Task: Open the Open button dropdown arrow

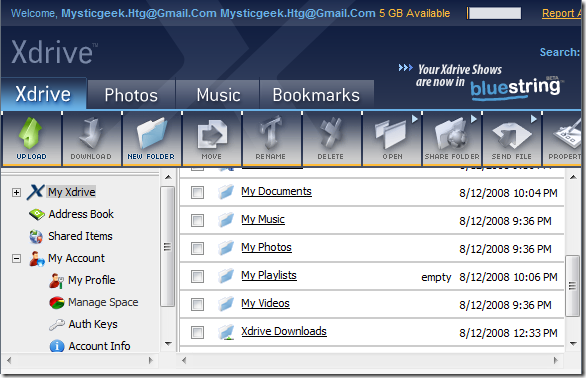Action: coord(414,119)
